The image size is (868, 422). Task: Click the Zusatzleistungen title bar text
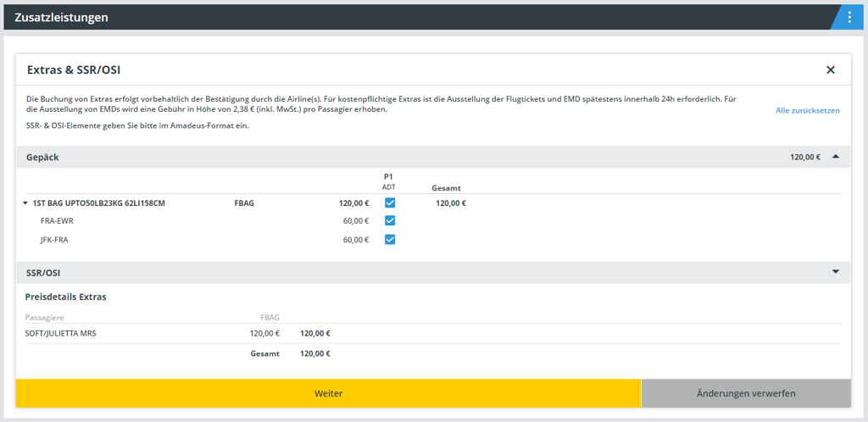pyautogui.click(x=61, y=17)
